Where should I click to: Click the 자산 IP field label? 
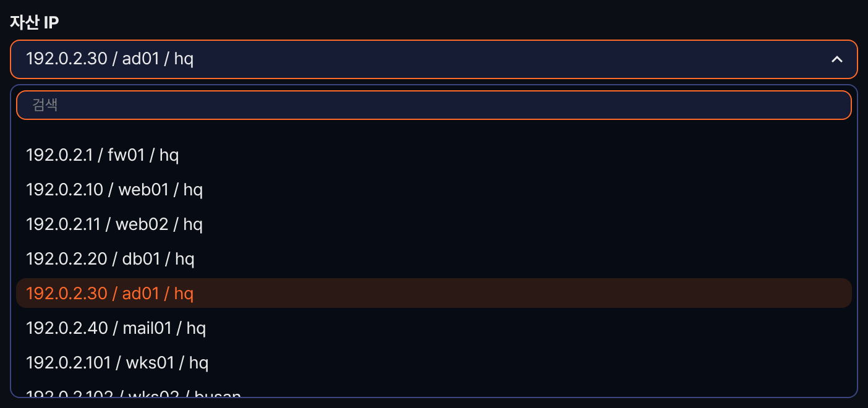[35, 22]
